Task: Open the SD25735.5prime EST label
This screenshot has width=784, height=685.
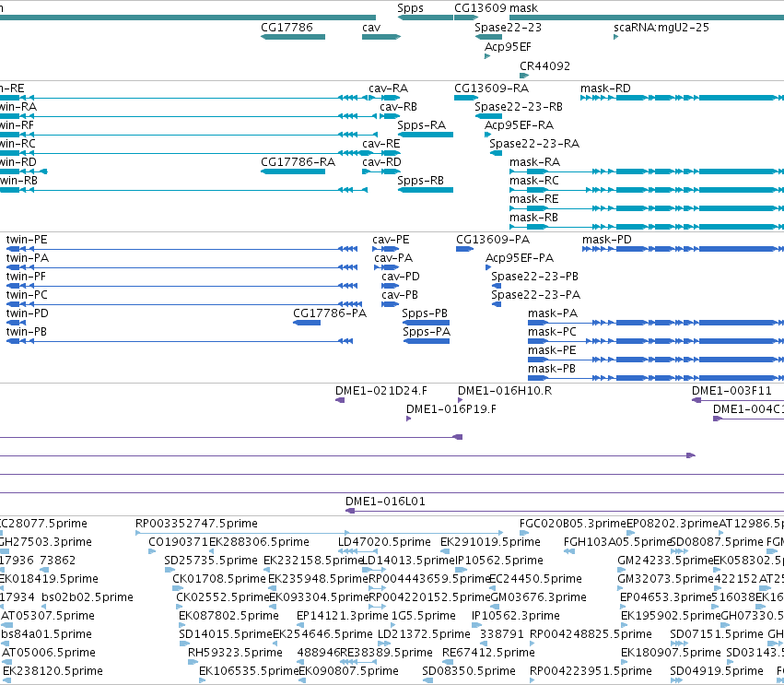Action: pos(210,561)
